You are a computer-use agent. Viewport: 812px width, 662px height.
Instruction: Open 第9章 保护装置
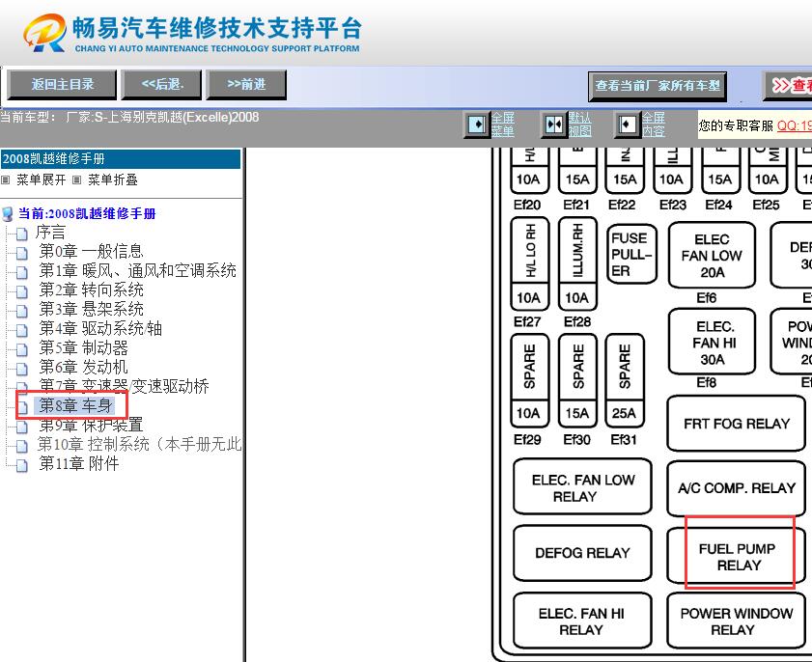click(x=91, y=425)
